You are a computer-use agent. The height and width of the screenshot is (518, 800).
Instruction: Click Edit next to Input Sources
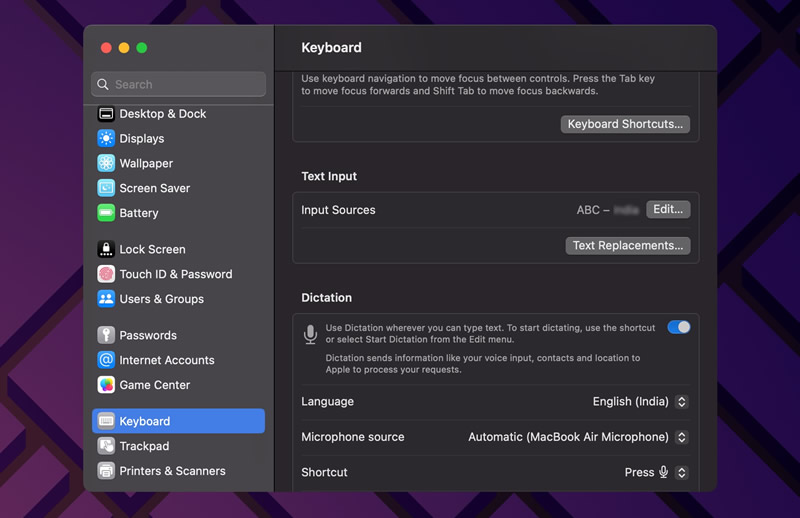668,209
